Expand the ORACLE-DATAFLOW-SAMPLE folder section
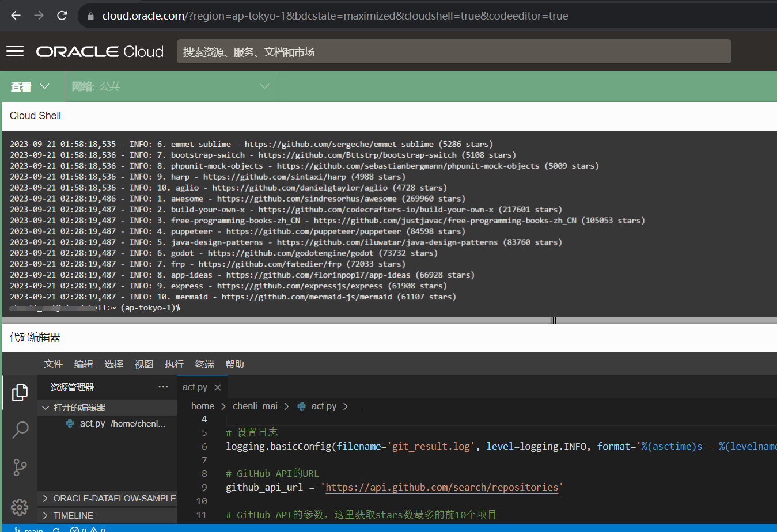Screen dimensions: 777x532 (107, 498)
